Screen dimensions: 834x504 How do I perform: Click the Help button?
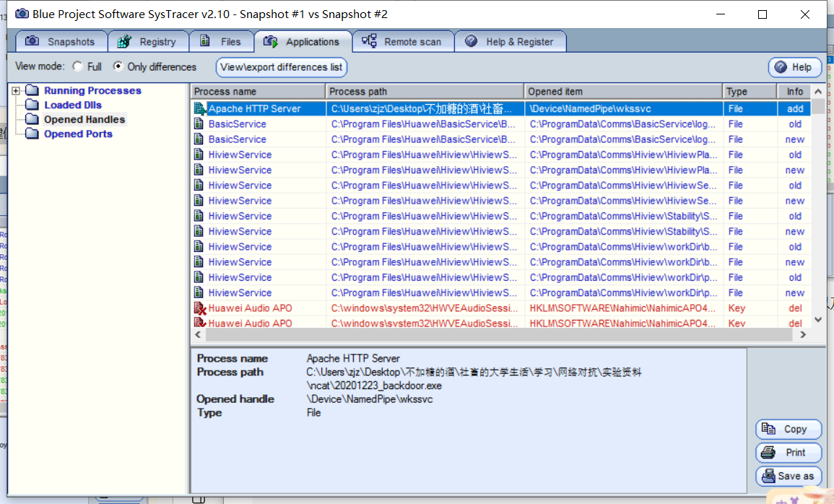pyautogui.click(x=794, y=67)
